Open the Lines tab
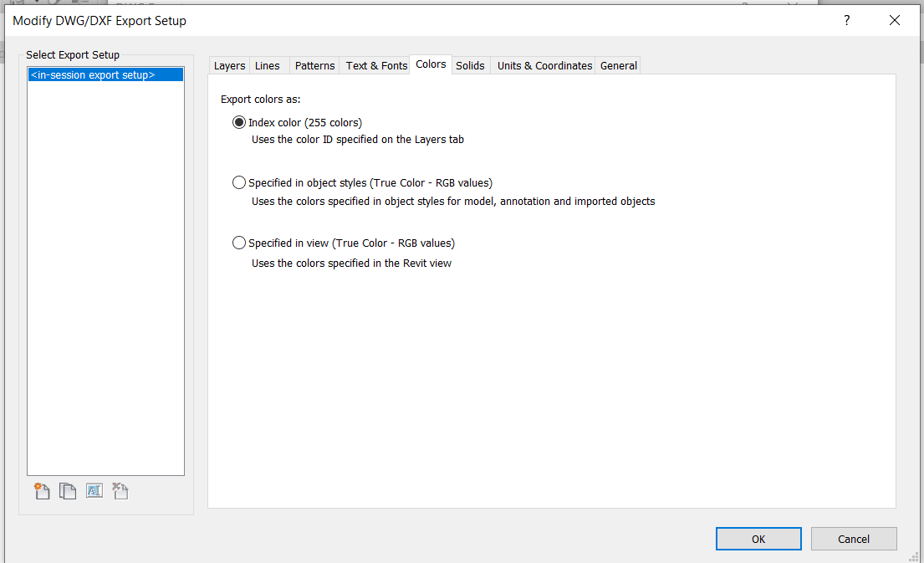Viewport: 924px width, 563px height. pyautogui.click(x=268, y=65)
